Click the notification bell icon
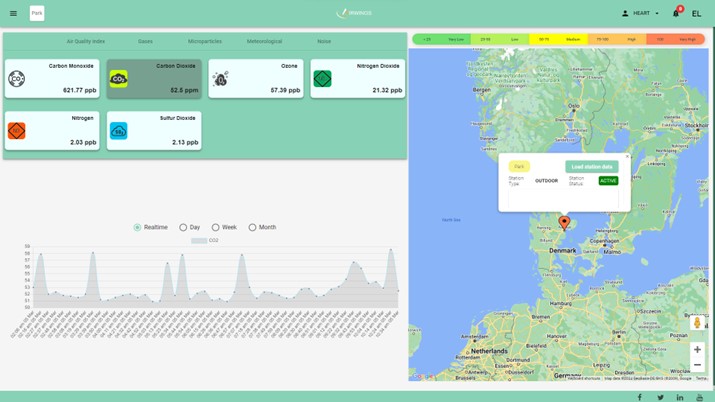Image resolution: width=715 pixels, height=402 pixels. tap(676, 14)
